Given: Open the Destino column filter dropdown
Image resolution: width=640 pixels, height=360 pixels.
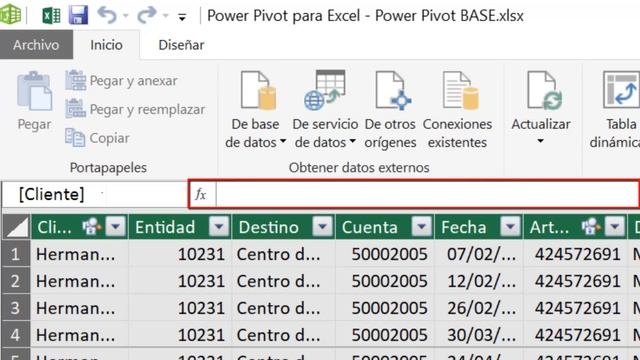Looking at the screenshot, I should 322,226.
